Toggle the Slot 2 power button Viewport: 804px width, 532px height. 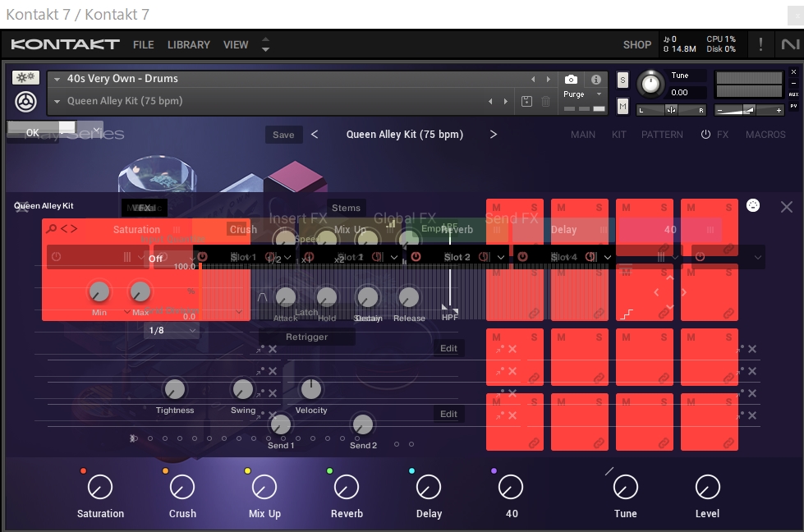tap(416, 256)
